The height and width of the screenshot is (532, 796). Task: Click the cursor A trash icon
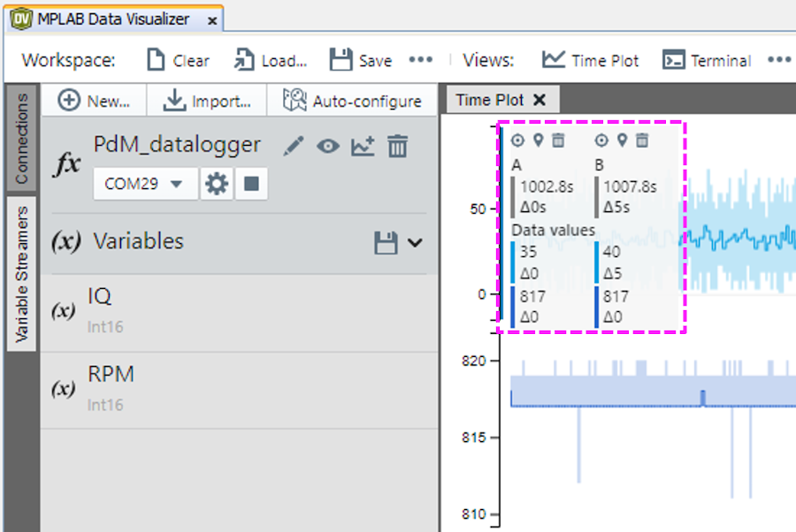pos(558,141)
